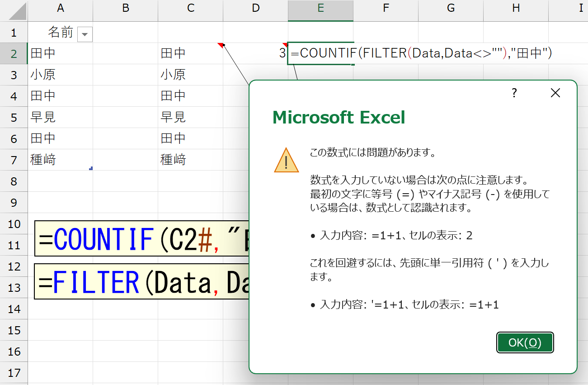Select cell C4 containing 田中
Image resolution: width=588 pixels, height=385 pixels.
190,96
